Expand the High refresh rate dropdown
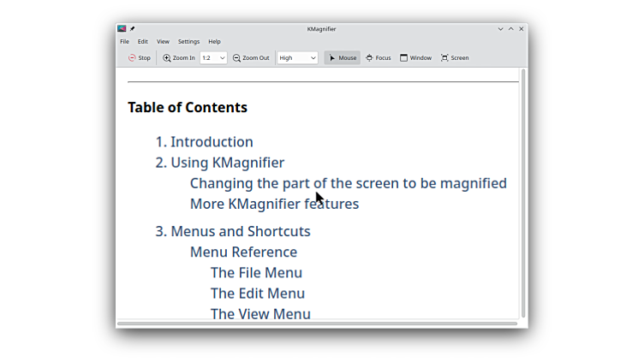The width and height of the screenshot is (644, 362). pos(297,58)
